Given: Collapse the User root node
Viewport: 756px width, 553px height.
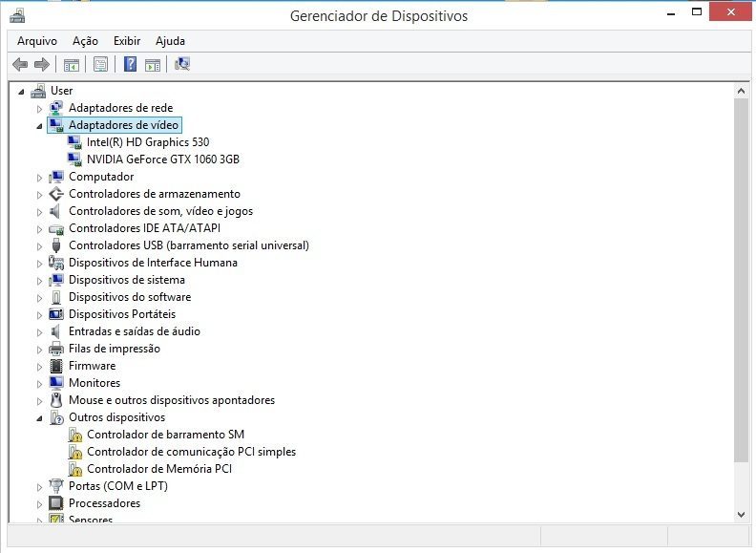Looking at the screenshot, I should pyautogui.click(x=21, y=91).
